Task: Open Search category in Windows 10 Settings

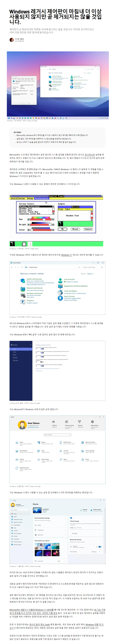Action: click(67, 460)
